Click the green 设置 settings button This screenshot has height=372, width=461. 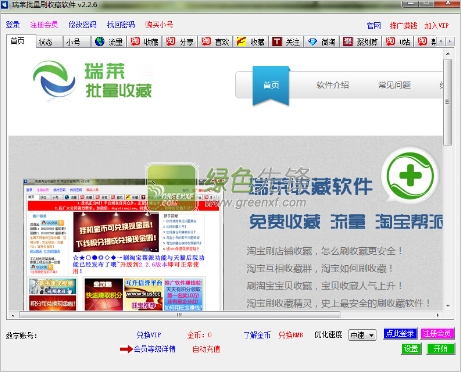411,349
